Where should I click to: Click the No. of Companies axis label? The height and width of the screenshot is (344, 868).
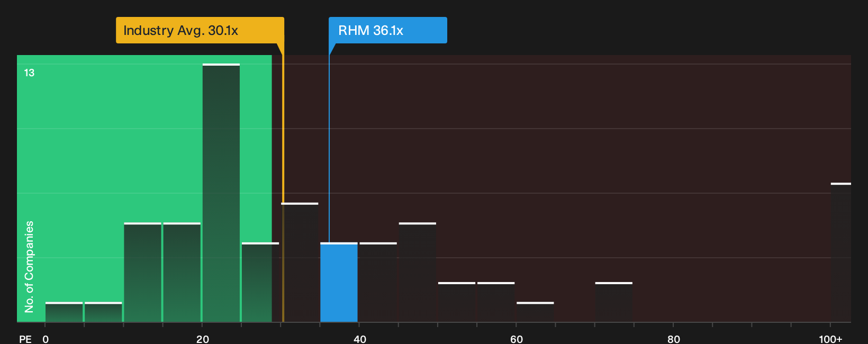29,266
